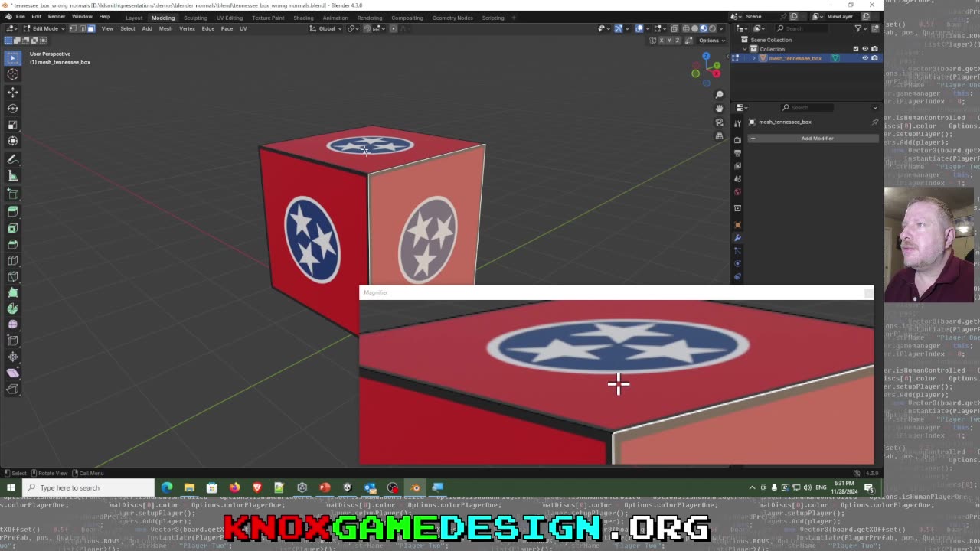This screenshot has width=980, height=551.
Task: Toggle the camera view icon
Action: 719,122
